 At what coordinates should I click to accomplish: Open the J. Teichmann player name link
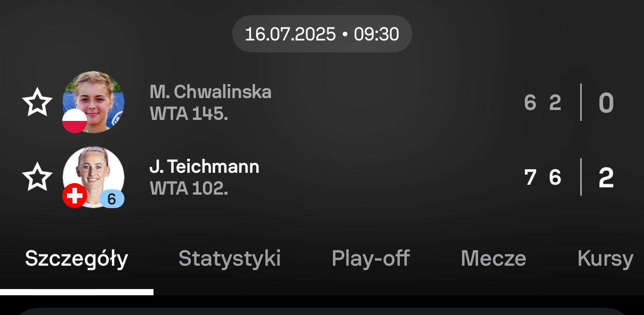pos(204,167)
